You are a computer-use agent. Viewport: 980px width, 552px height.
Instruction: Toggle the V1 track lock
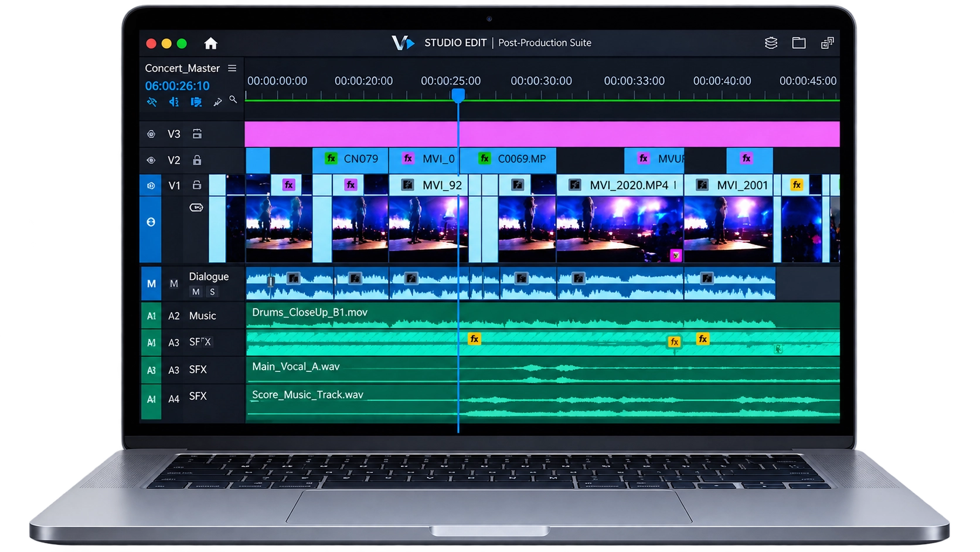coord(197,185)
